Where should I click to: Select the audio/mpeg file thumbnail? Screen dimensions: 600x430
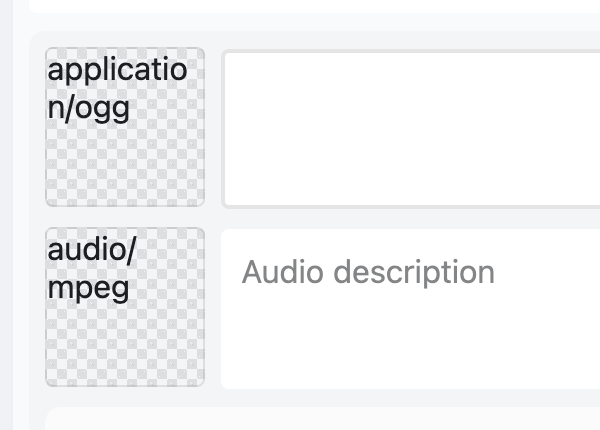pyautogui.click(x=125, y=307)
